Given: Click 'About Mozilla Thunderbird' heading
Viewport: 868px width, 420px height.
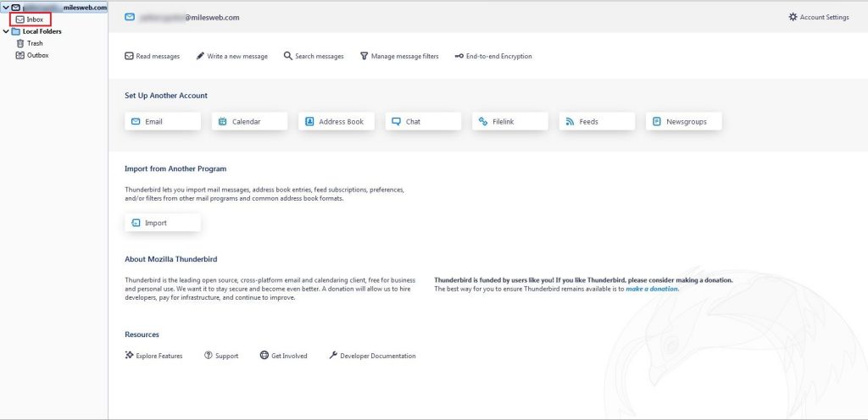Looking at the screenshot, I should click(171, 259).
